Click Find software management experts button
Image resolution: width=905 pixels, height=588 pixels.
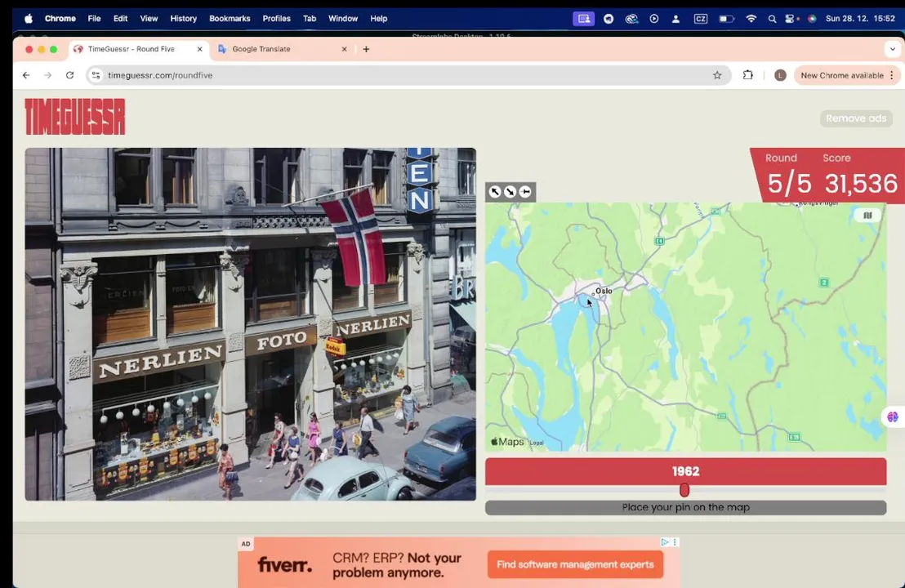click(x=575, y=564)
